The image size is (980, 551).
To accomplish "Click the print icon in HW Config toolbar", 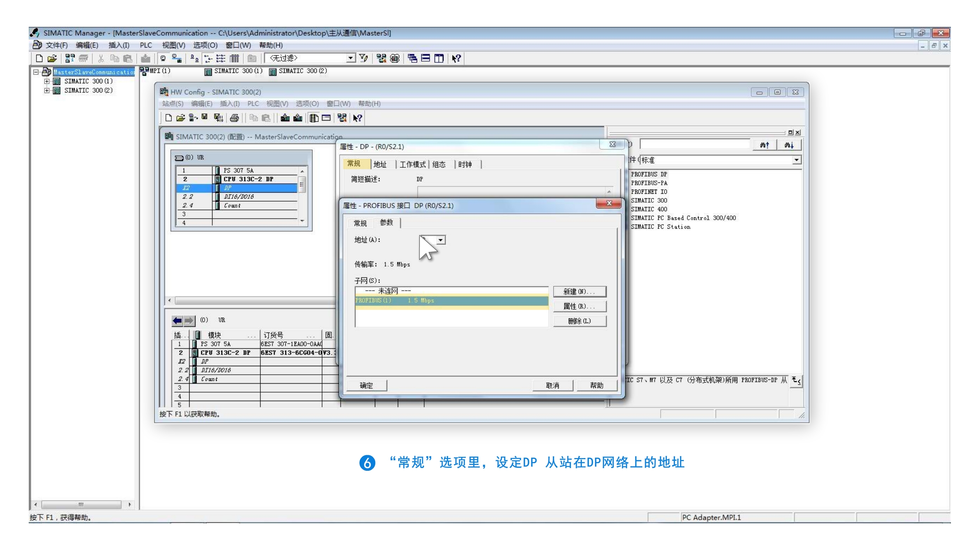I will (234, 118).
